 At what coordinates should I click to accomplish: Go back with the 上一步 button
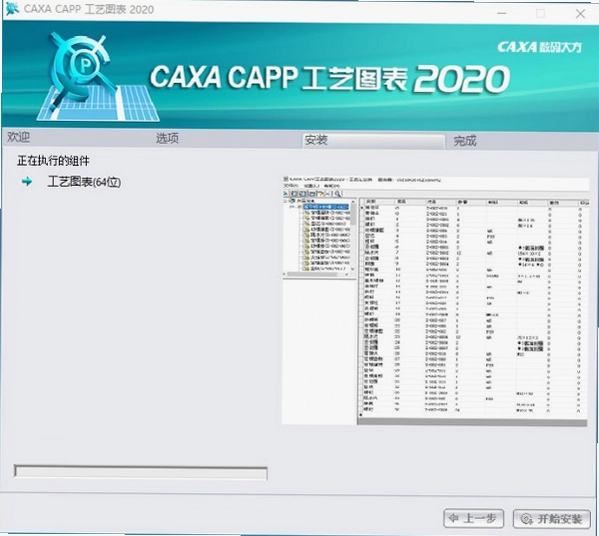pyautogui.click(x=473, y=518)
